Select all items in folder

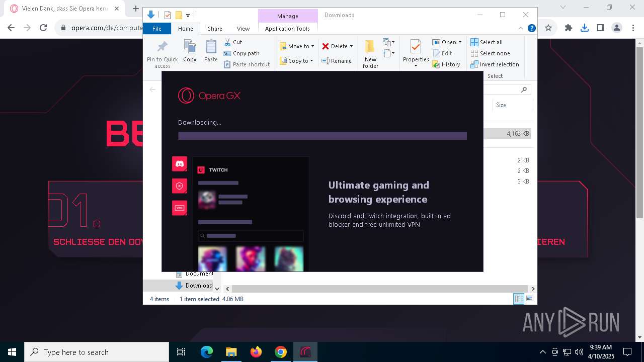click(x=487, y=42)
